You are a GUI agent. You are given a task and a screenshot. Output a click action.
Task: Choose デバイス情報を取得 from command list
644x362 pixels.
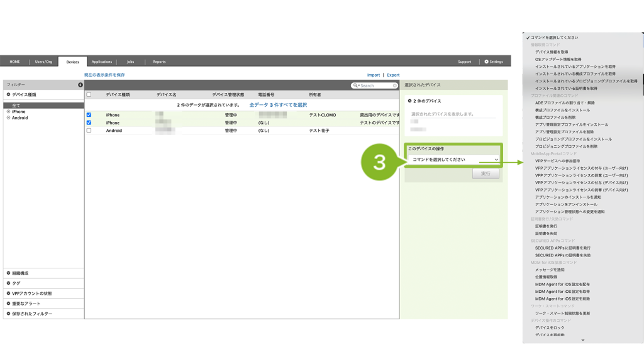(556, 52)
